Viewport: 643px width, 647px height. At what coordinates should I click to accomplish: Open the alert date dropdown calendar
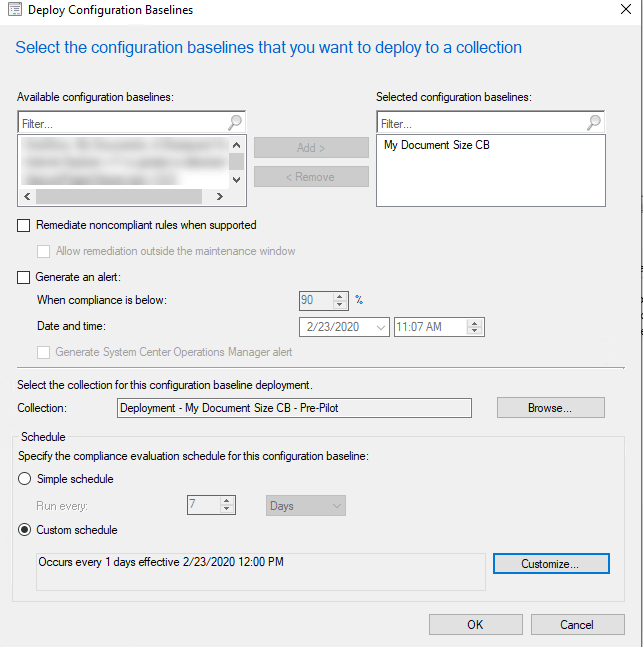(x=380, y=327)
